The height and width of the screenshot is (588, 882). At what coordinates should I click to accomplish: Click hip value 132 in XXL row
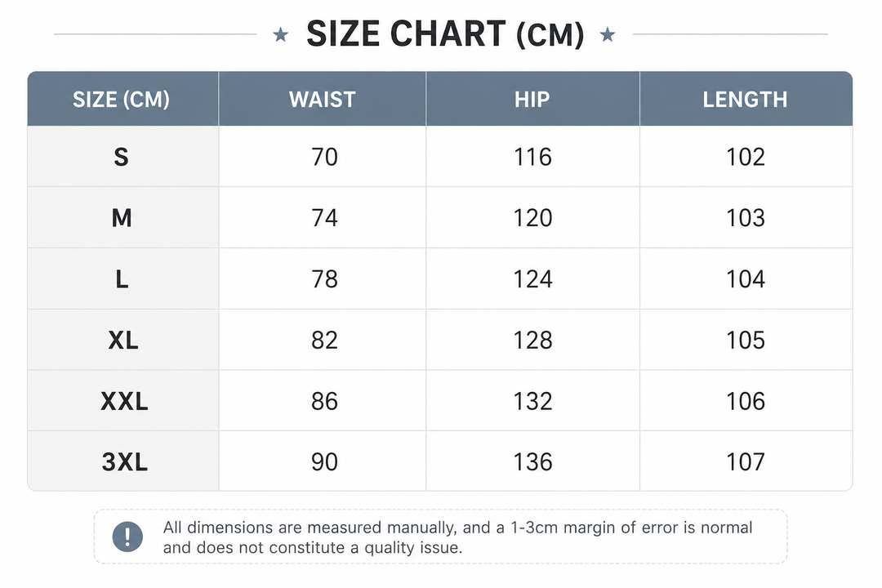pyautogui.click(x=532, y=402)
